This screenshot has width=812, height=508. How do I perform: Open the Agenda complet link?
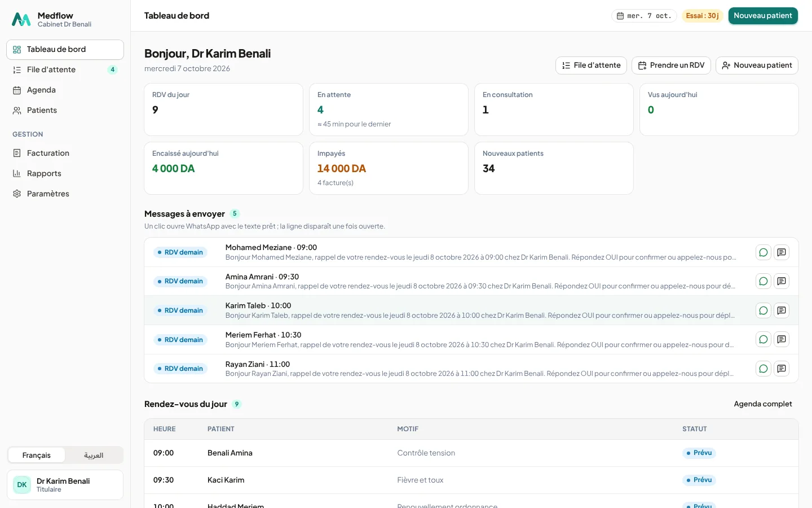(763, 404)
